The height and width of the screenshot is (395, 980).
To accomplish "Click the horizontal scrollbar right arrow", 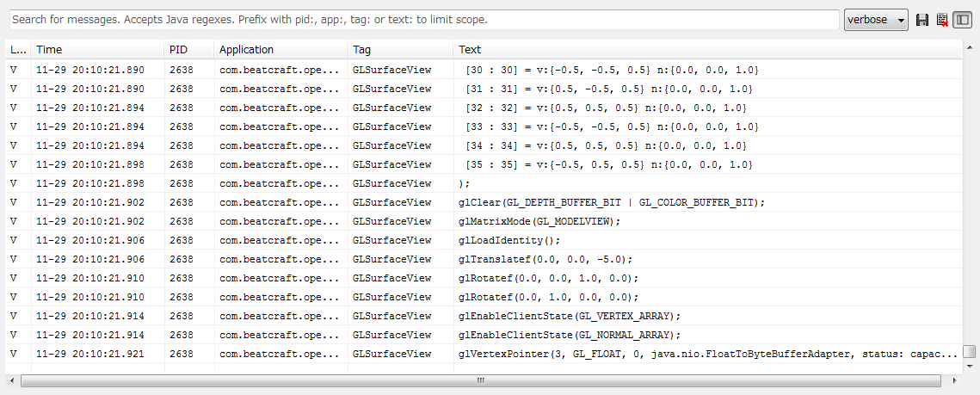I will pos(955,380).
